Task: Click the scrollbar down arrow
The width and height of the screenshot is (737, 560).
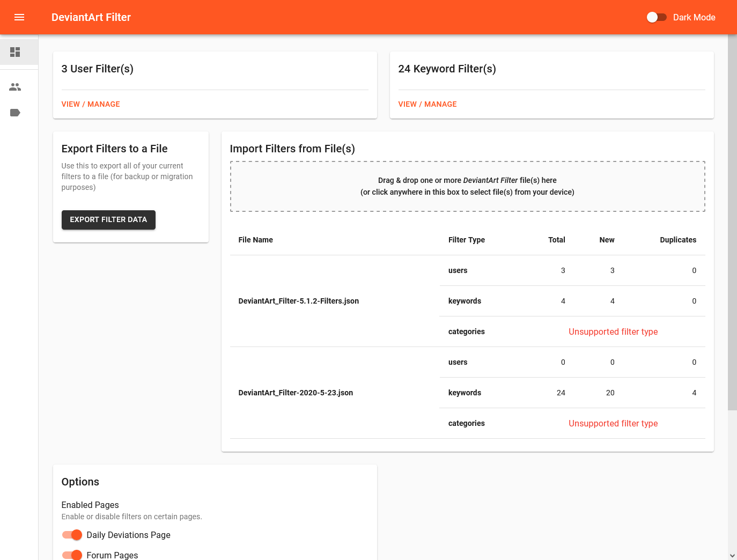Action: pos(732,556)
